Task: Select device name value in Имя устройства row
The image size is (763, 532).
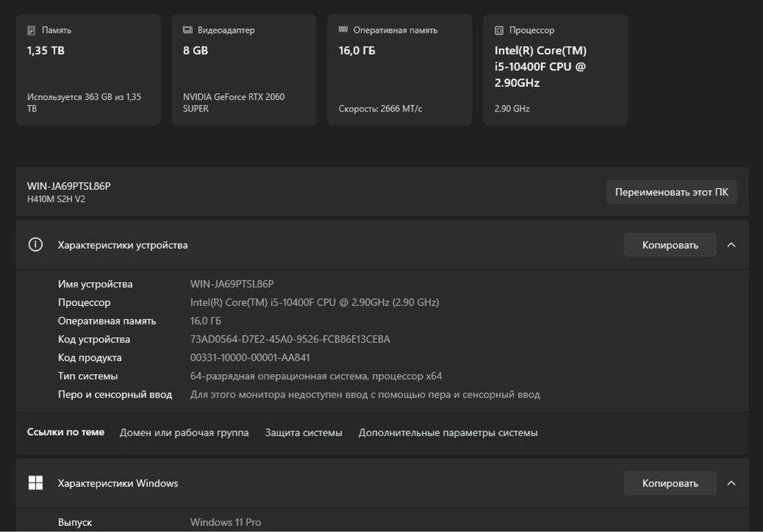Action: (x=232, y=284)
